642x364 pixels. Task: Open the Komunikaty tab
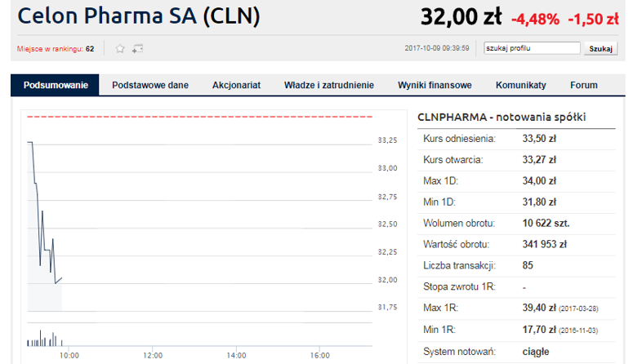pyautogui.click(x=520, y=85)
